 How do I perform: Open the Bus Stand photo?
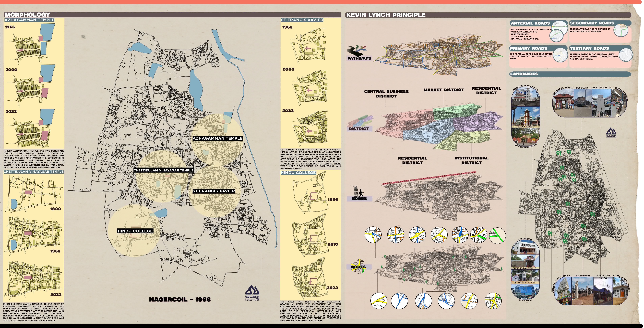point(583,103)
